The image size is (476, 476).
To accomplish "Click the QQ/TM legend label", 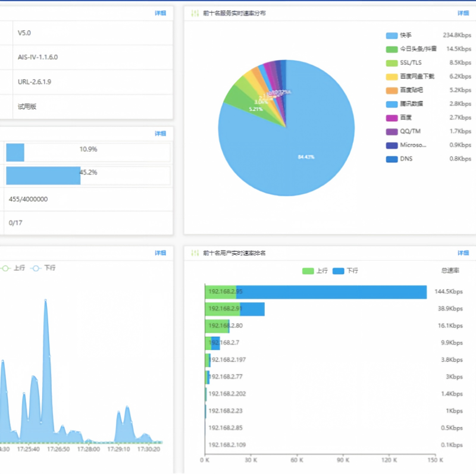I will coord(410,131).
